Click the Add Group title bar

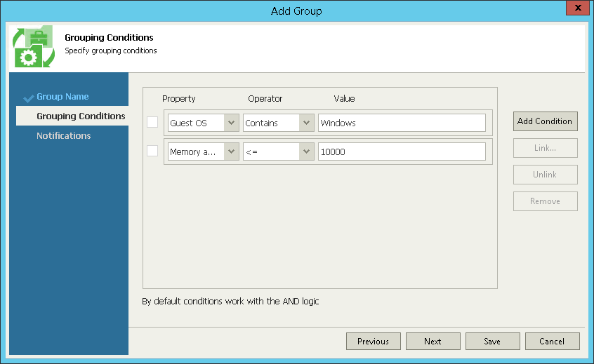click(296, 11)
